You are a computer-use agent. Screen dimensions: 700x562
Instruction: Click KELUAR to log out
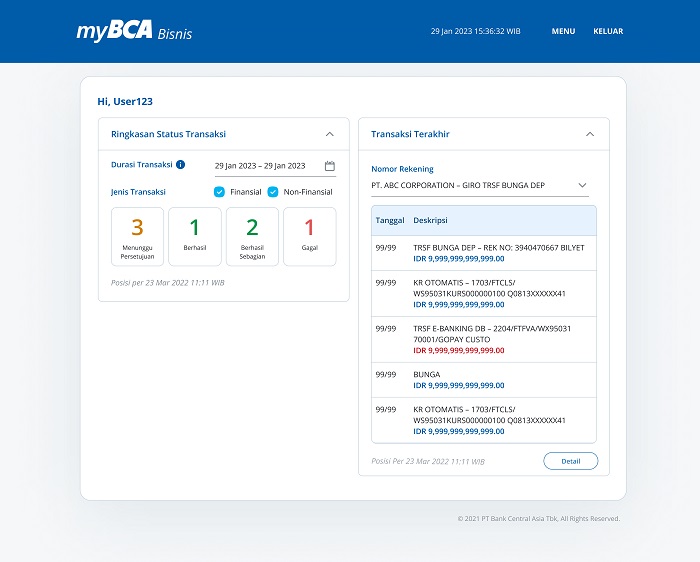(608, 31)
